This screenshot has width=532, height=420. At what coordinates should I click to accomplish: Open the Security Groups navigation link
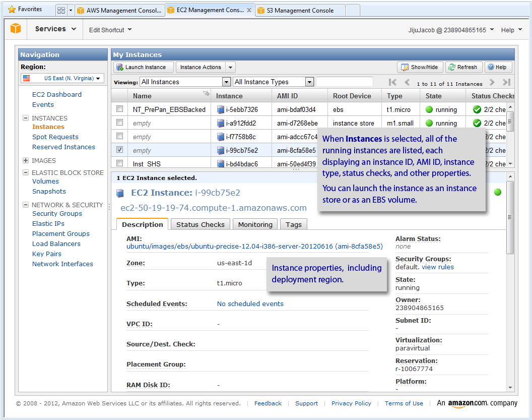(x=57, y=213)
